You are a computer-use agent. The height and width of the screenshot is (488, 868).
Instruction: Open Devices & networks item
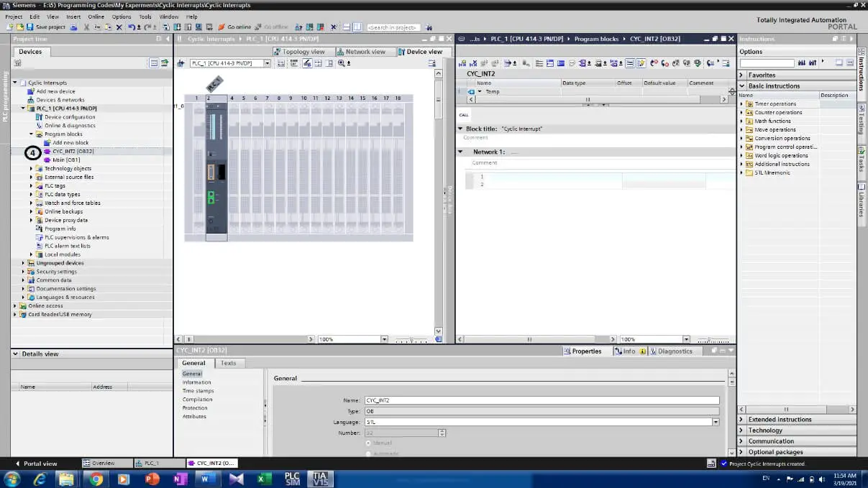tap(60, 100)
